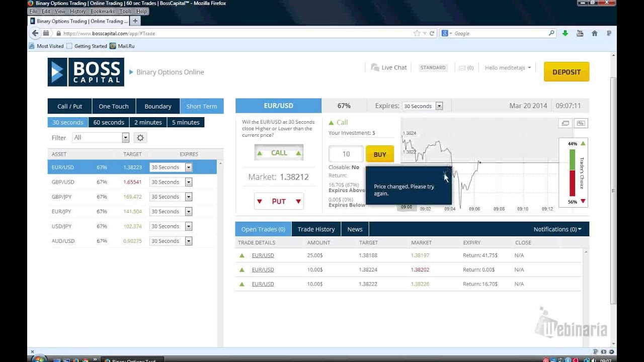
Task: Open the News tab
Action: 355,229
